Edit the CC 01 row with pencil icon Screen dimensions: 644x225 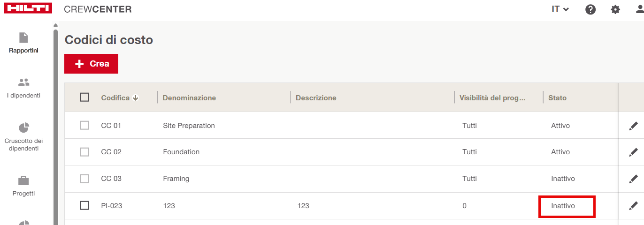coord(633,126)
